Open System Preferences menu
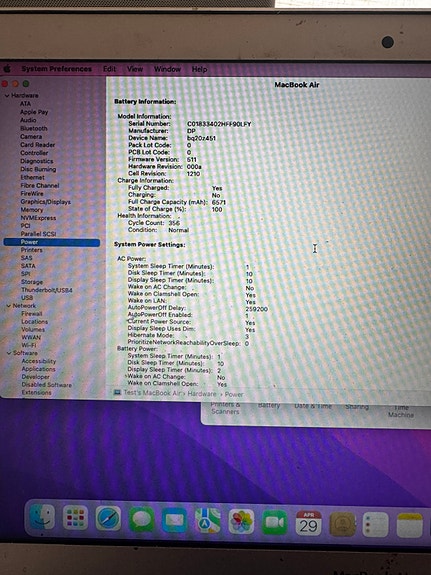The image size is (431, 575). (56, 69)
